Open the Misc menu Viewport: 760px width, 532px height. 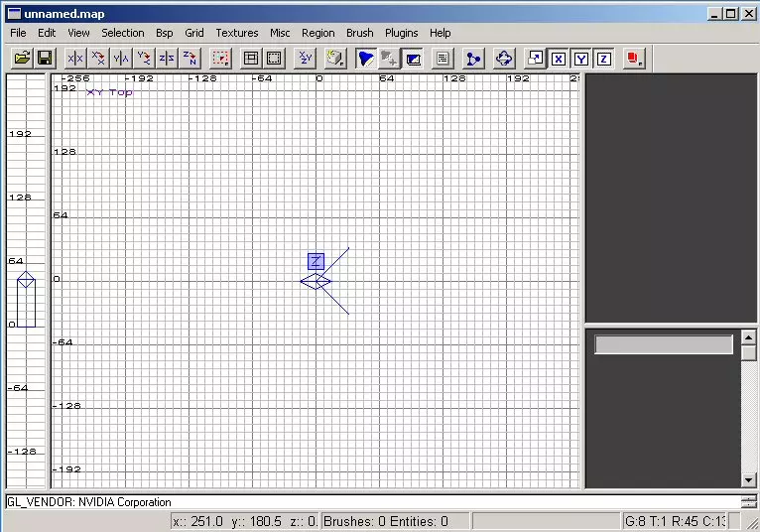point(280,33)
